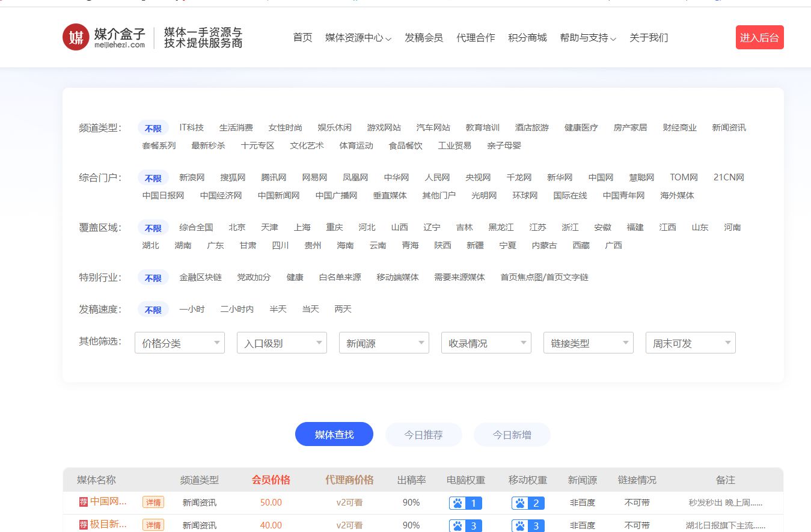This screenshot has width=811, height=532.
Task: Open the 价格分类 dropdown
Action: pyautogui.click(x=180, y=343)
